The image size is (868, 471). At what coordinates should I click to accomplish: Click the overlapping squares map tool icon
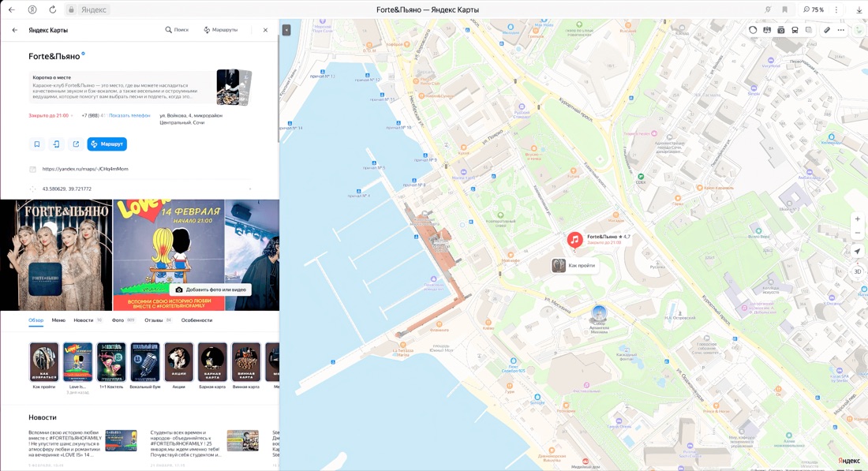(809, 30)
